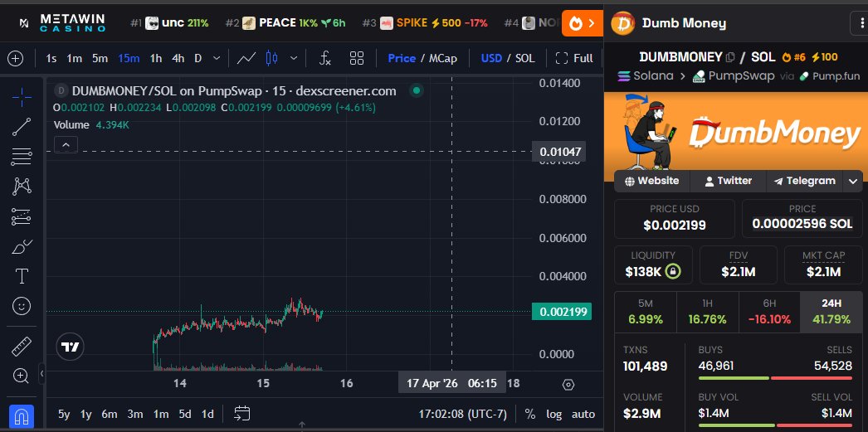This screenshot has width=868, height=432.
Task: Select the brush drawing tool
Action: tap(22, 246)
